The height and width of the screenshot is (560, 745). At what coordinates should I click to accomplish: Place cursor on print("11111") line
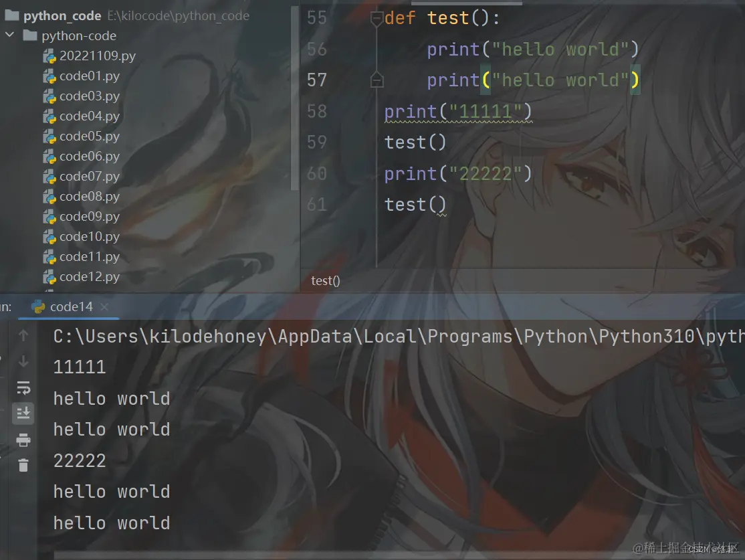click(x=458, y=112)
